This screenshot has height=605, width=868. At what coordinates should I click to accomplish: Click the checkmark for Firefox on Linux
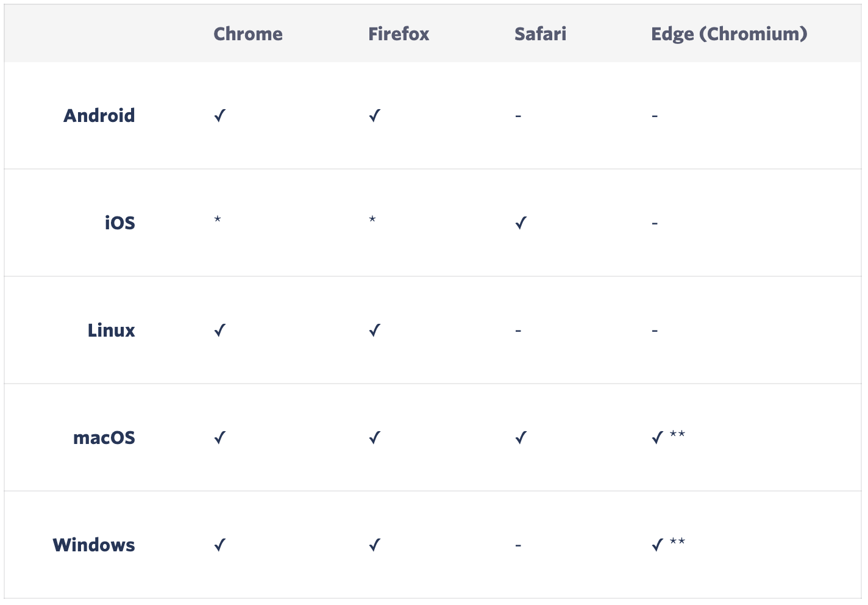pyautogui.click(x=375, y=330)
